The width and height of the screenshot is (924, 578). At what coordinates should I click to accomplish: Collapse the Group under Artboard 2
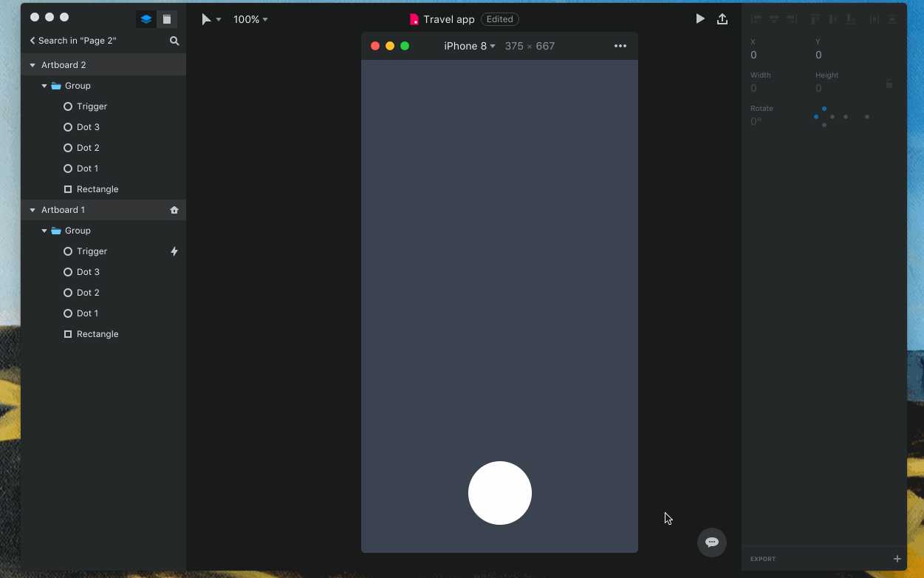[44, 86]
